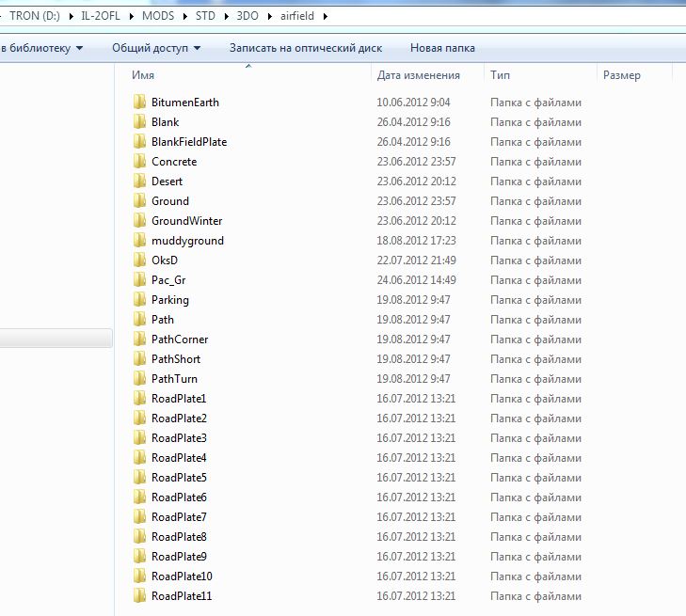Screen dimensions: 686x616
Task: Click the PathShort folder icon
Action: click(x=139, y=358)
